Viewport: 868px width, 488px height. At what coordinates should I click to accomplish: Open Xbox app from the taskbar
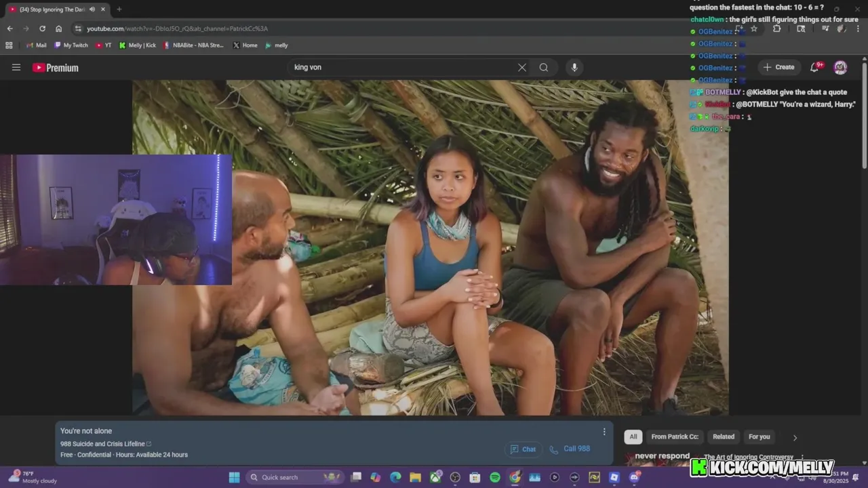(x=435, y=477)
